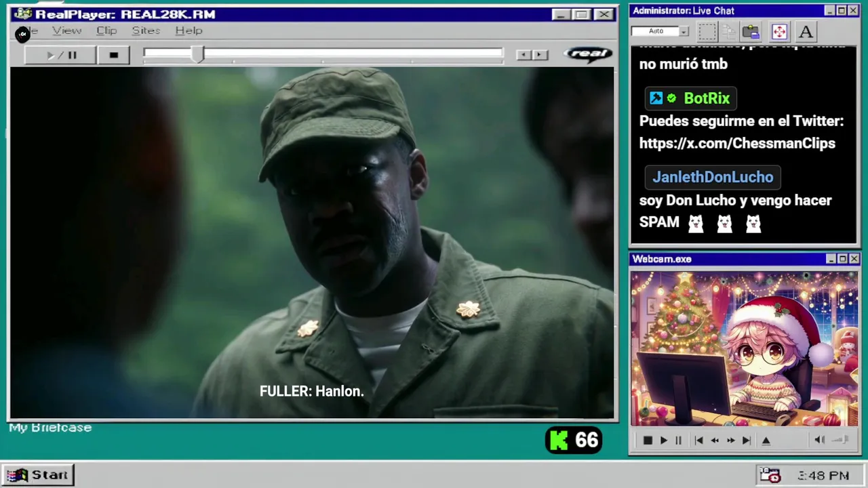Click the previous clip arrow in RealPlayer
Screen dimensions: 868x488
(523, 55)
